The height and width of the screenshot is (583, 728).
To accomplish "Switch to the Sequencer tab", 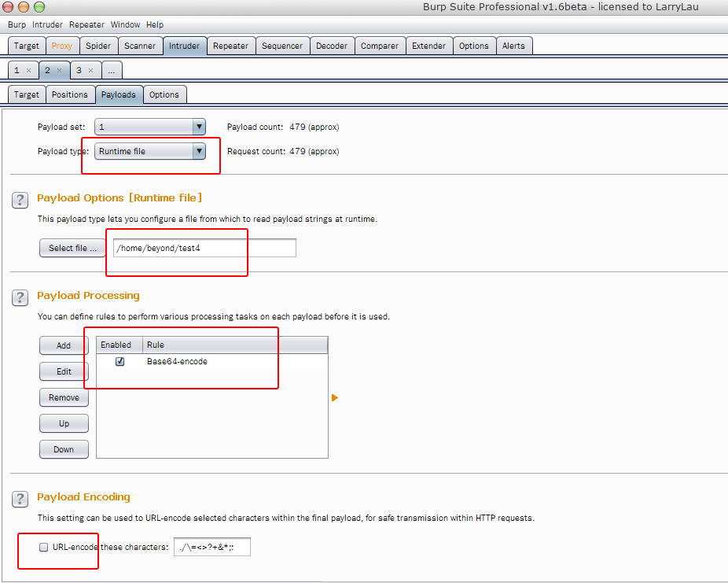I will click(282, 46).
